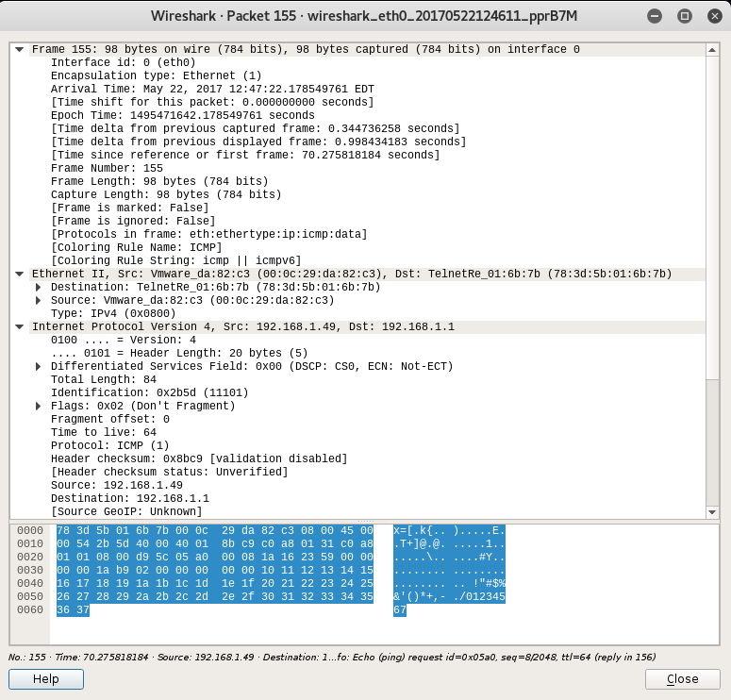
Task: Expand the Destination TelnetRe_01:6b:7b node
Action: coord(39,287)
